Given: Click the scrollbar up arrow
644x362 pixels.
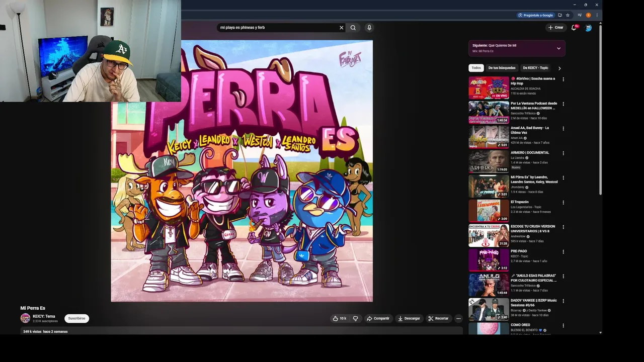Looking at the screenshot, I should tap(600, 23).
